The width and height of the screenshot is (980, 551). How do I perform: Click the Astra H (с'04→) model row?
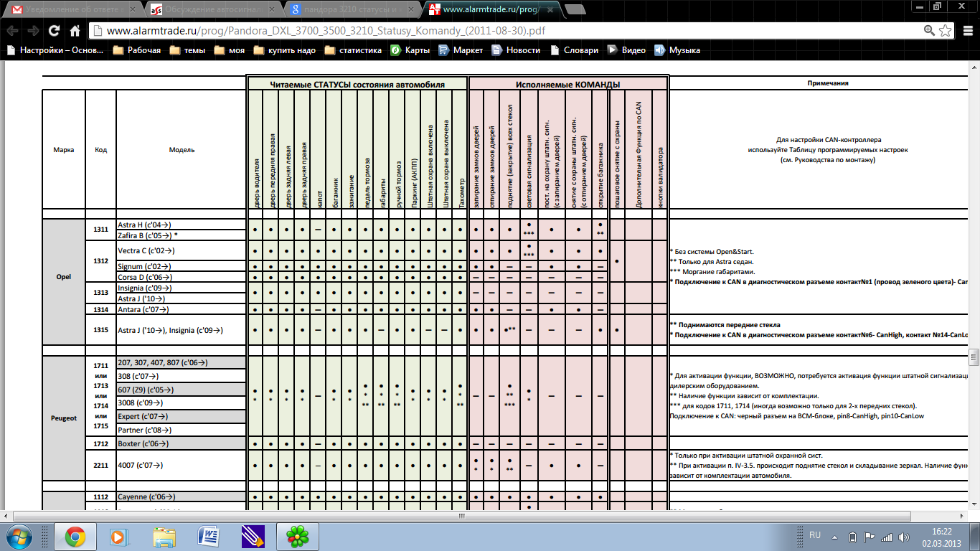click(181, 225)
